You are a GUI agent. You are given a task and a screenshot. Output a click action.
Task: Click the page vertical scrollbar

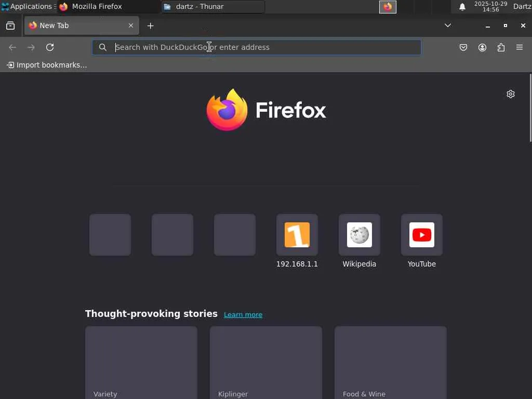tap(530, 107)
